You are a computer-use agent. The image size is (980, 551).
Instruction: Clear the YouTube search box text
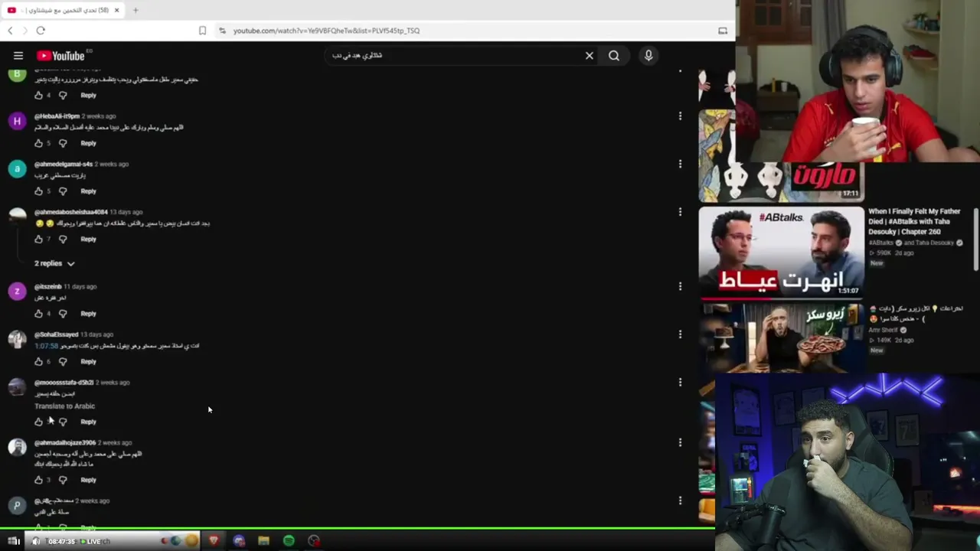pos(590,56)
